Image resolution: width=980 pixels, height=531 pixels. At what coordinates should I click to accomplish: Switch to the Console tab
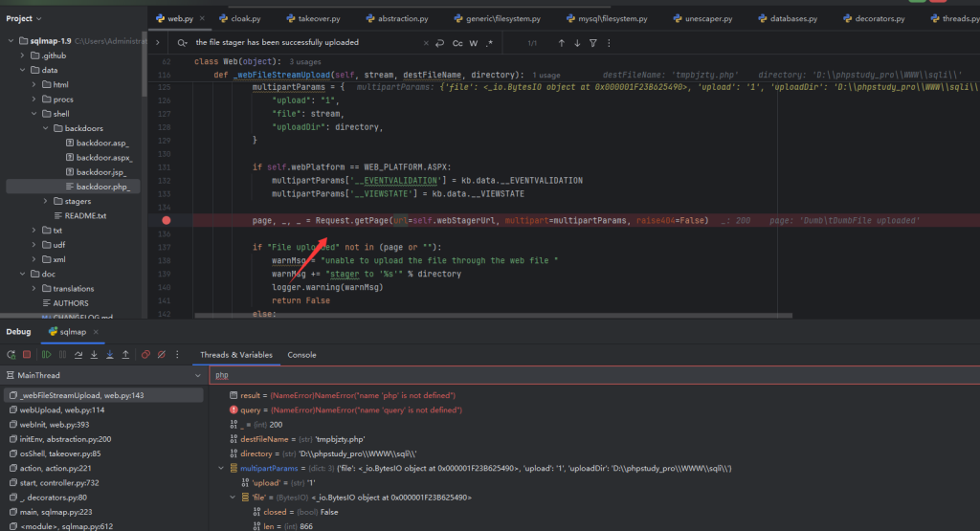(x=301, y=355)
